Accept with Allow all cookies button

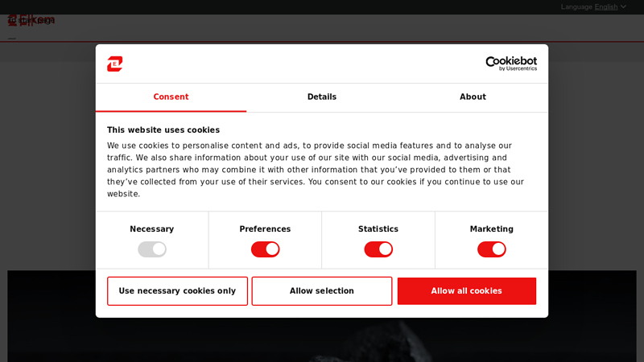coord(467,291)
